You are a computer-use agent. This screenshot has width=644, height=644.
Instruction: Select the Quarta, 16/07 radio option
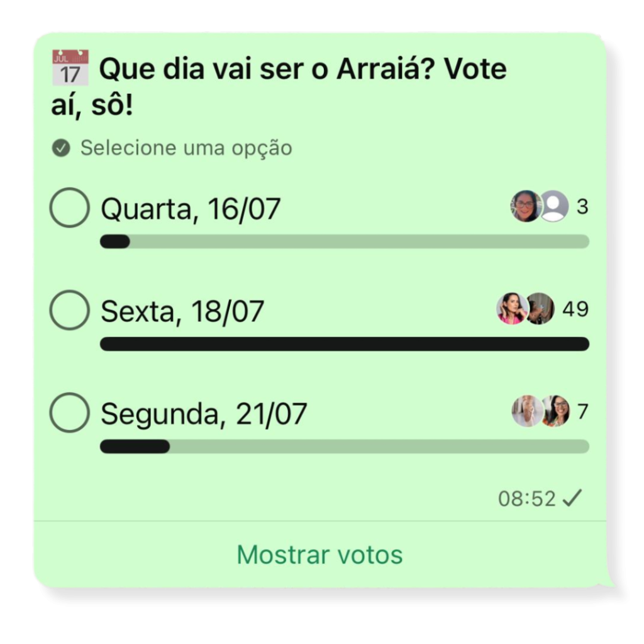click(x=69, y=208)
